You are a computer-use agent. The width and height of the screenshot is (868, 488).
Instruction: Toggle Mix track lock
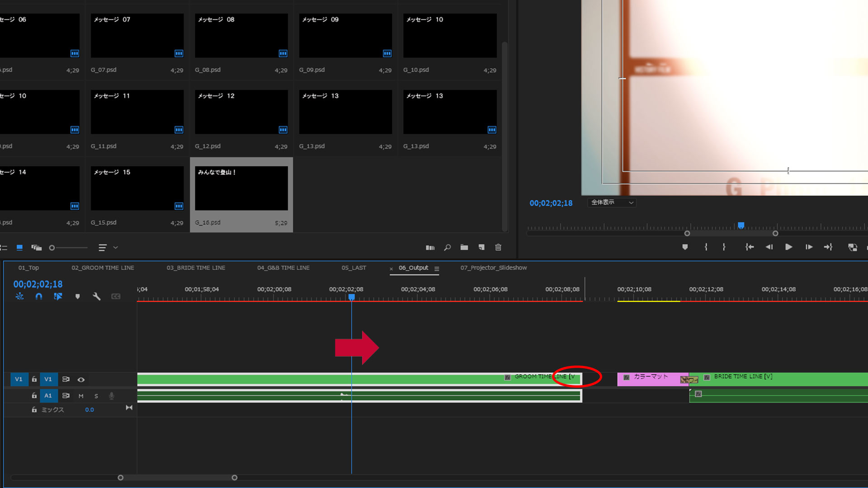[34, 410]
